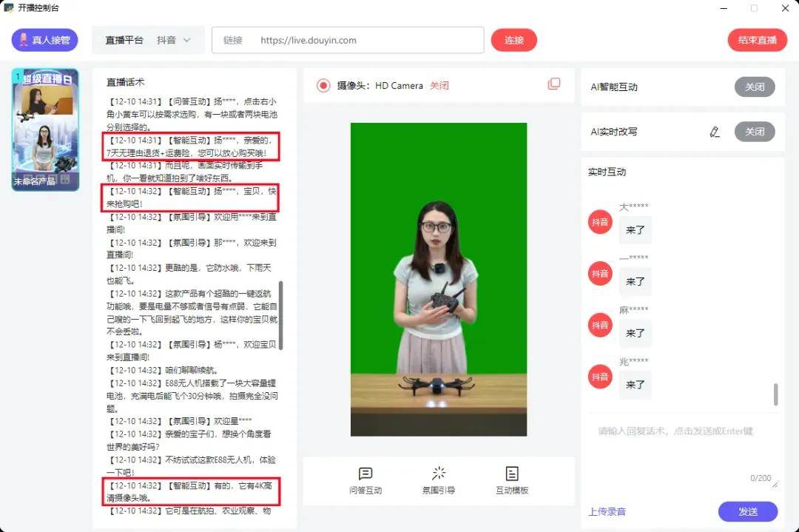Click the 真人接管 microphone button

tap(45, 40)
